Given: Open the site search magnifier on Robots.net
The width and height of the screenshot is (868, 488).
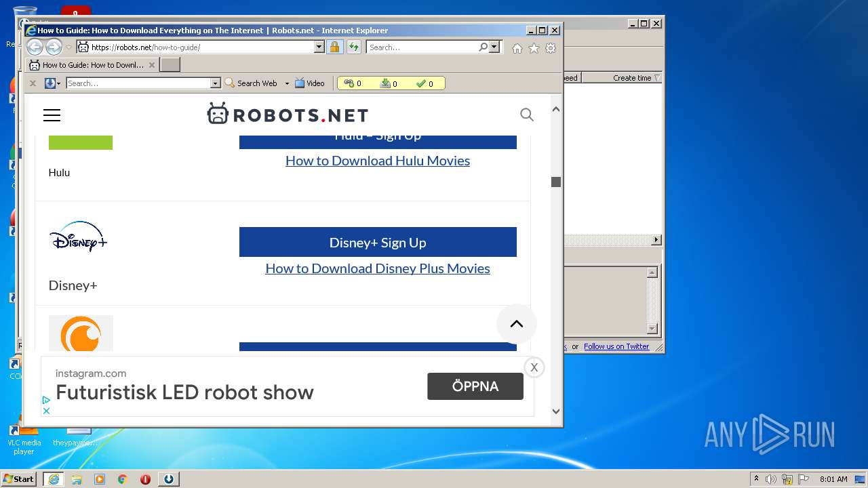Looking at the screenshot, I should [527, 115].
